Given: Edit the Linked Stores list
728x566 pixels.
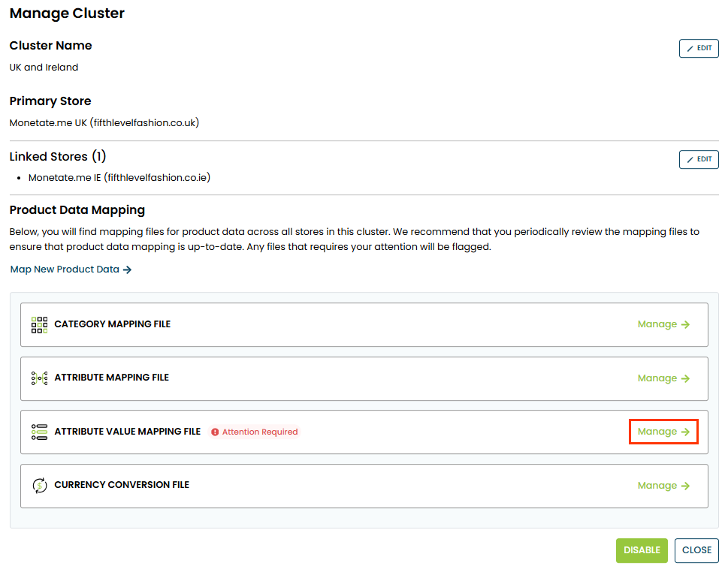Looking at the screenshot, I should (699, 159).
